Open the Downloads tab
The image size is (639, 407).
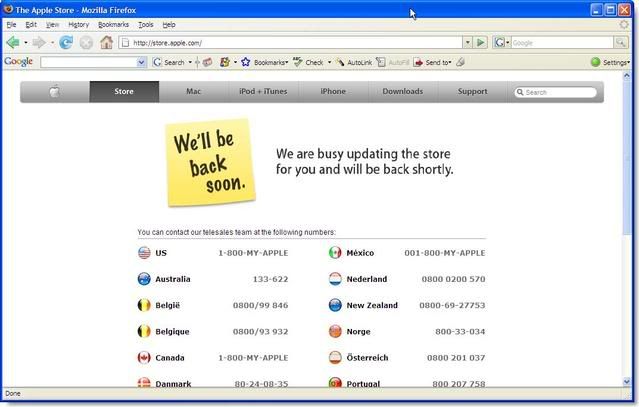[403, 92]
